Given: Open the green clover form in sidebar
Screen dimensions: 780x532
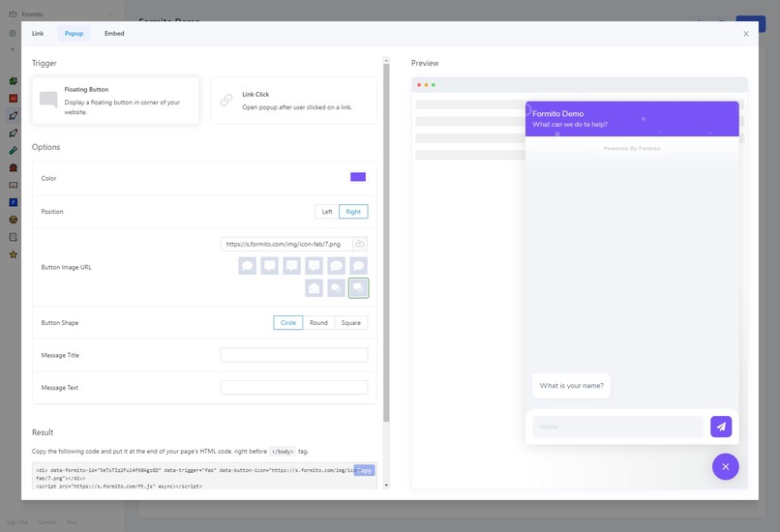Looking at the screenshot, I should click(x=14, y=81).
